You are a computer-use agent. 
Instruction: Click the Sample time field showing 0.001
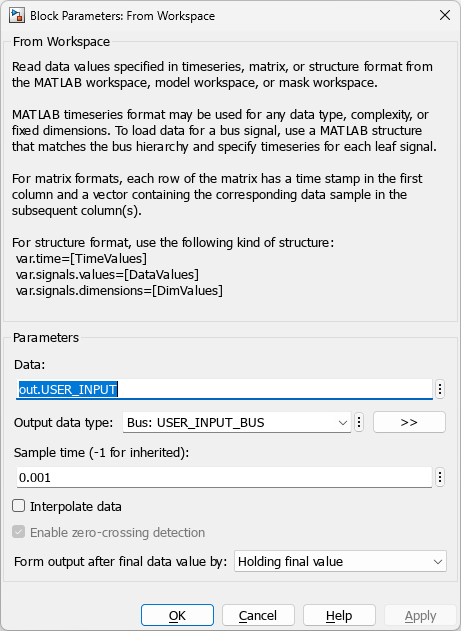coord(224,477)
